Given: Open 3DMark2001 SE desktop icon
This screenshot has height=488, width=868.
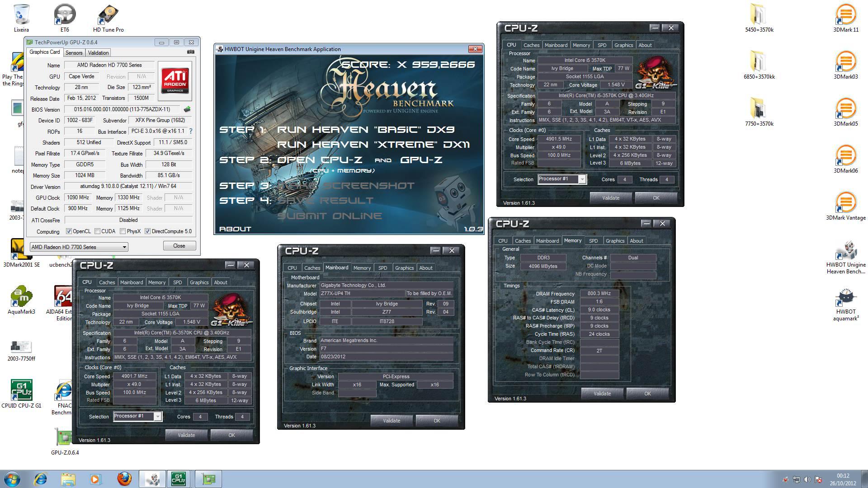Looking at the screenshot, I should coord(21,253).
